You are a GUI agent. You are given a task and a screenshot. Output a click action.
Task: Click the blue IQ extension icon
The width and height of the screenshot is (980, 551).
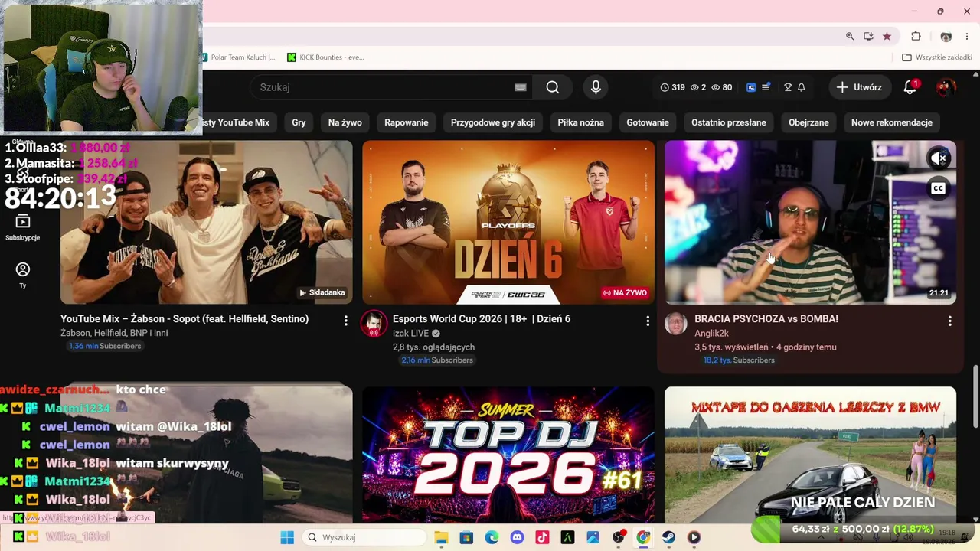click(751, 87)
